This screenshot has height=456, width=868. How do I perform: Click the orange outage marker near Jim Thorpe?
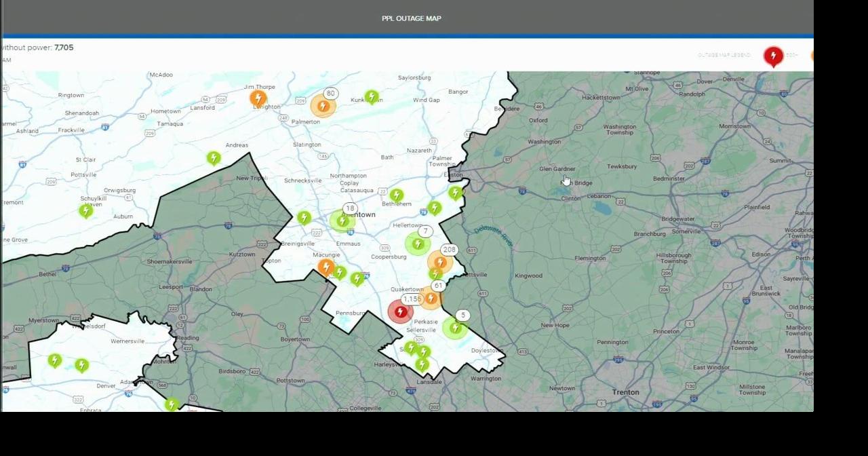click(258, 98)
